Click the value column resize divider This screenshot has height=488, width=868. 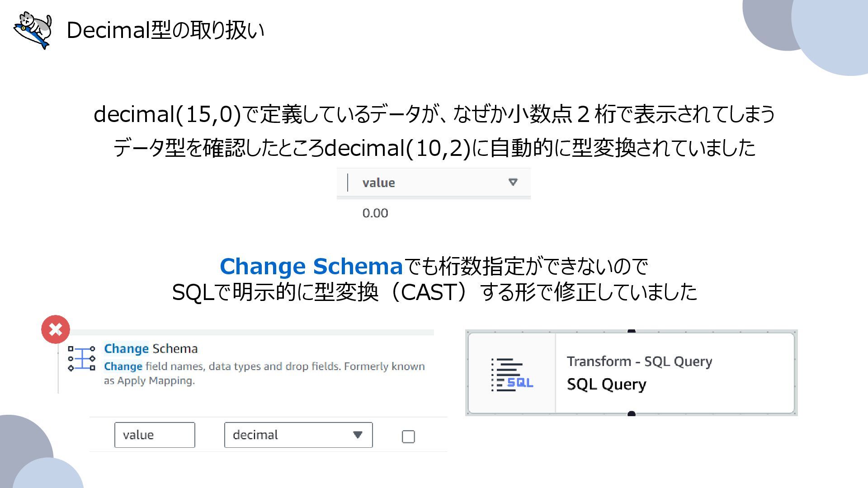[x=348, y=183]
